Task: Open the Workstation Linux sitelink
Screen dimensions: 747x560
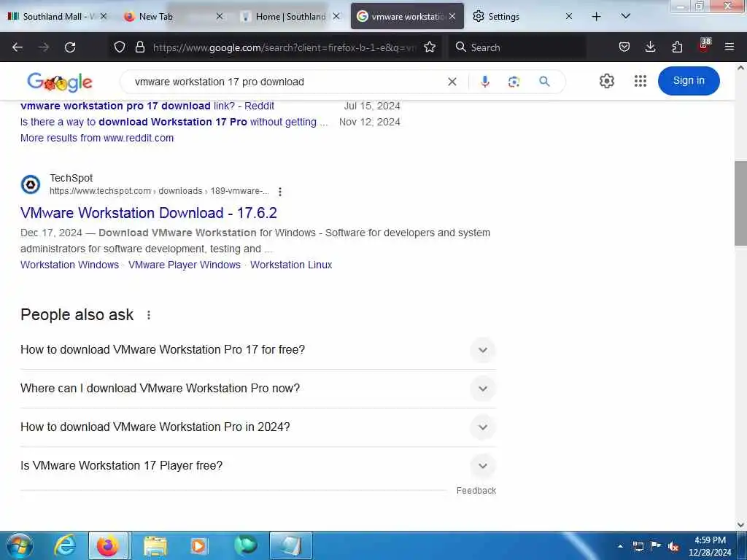Action: 291,265
